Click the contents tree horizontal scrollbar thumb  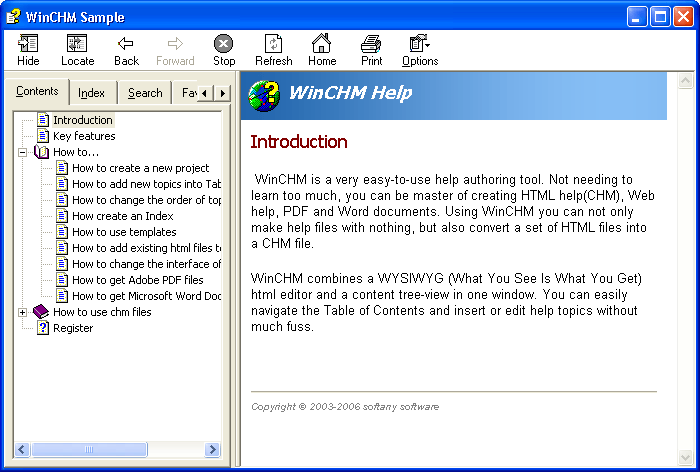89,449
